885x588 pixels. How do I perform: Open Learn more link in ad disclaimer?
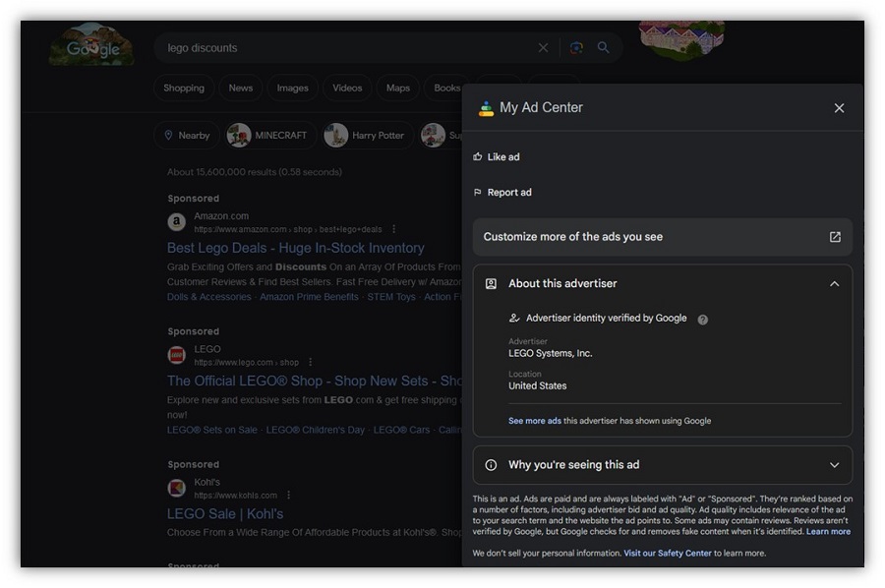[828, 532]
